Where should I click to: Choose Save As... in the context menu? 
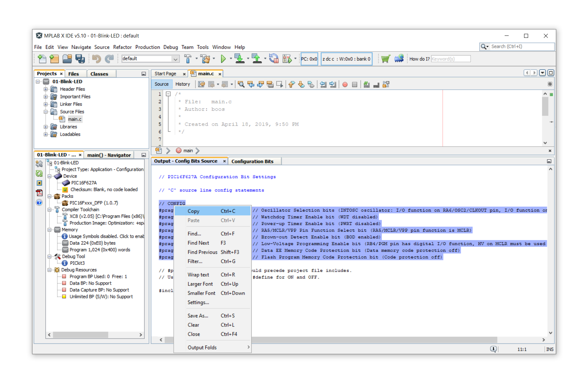[198, 316]
